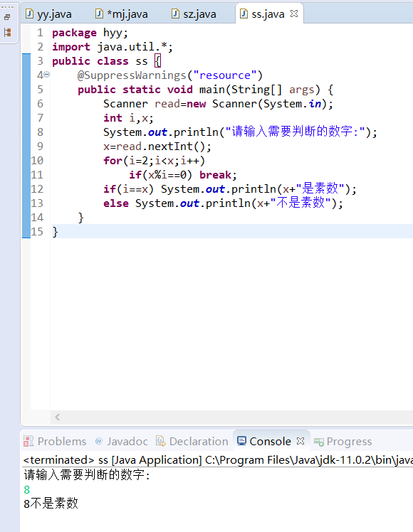Click the restore view icon in left sidebar
Viewport: 413px width, 532px height.
click(7, 17)
